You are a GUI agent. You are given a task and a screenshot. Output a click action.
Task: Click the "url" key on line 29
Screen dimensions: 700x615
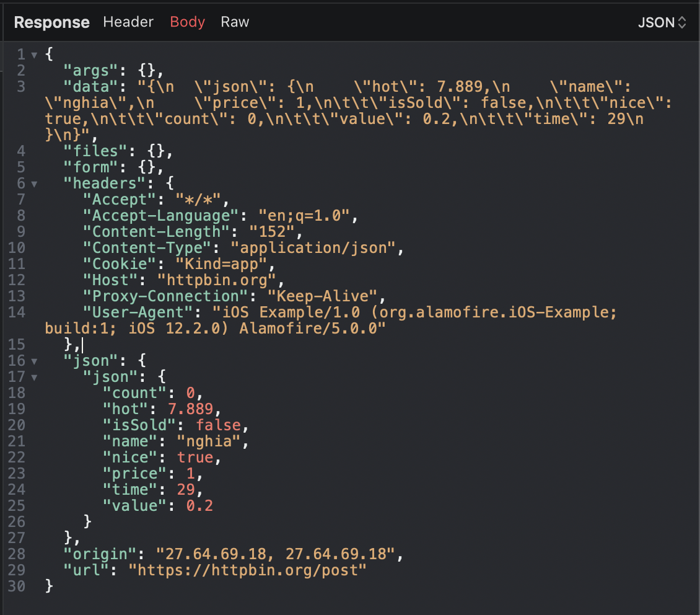tap(86, 570)
